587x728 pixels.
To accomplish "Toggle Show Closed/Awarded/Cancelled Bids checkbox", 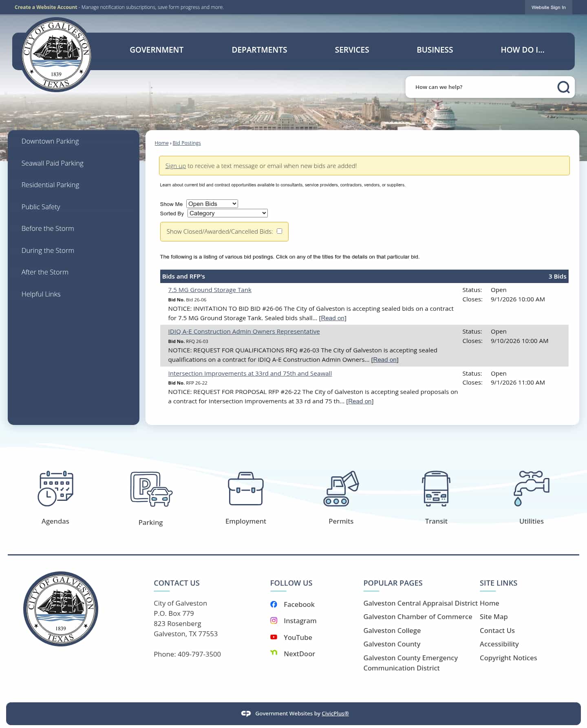I will [279, 231].
